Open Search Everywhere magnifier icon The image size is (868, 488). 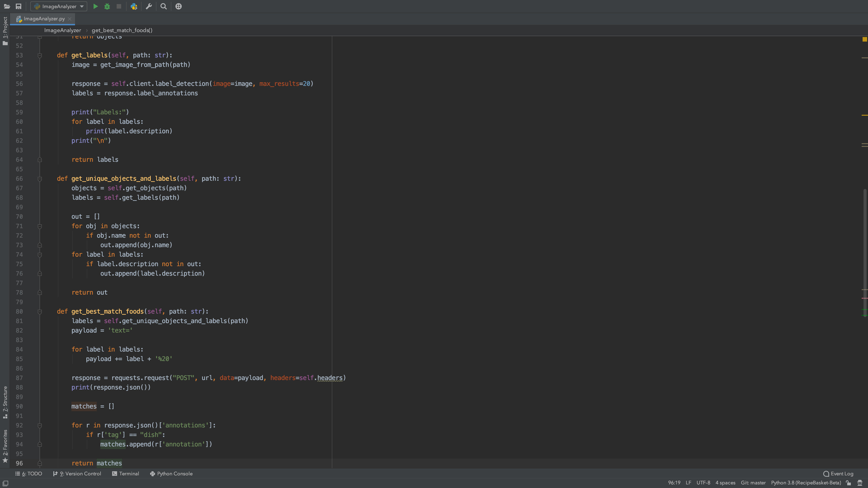tap(163, 6)
